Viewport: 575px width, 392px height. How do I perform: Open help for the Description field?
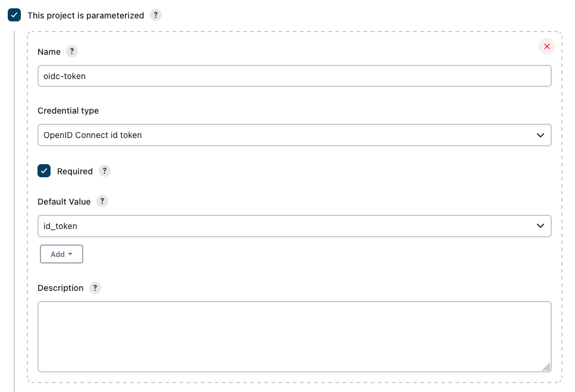tap(95, 288)
